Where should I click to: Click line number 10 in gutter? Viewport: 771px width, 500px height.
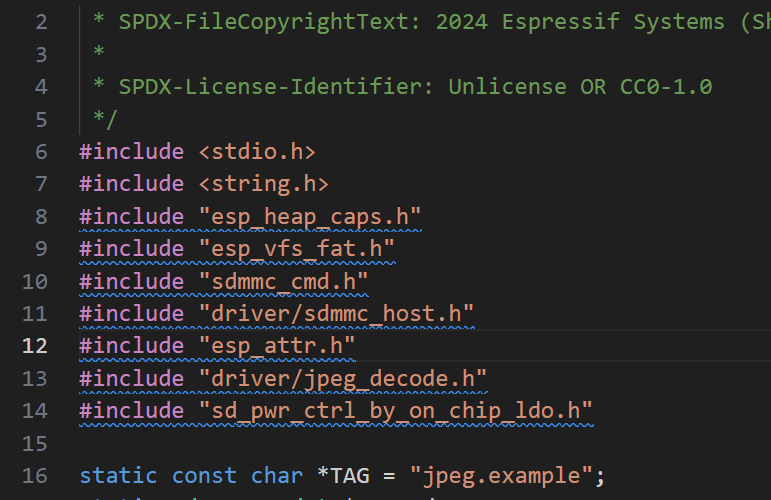[35, 282]
